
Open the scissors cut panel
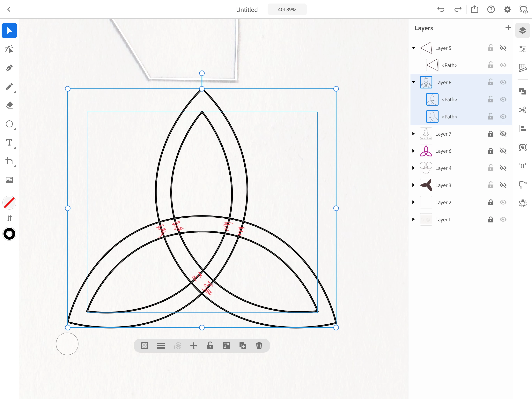tap(522, 110)
